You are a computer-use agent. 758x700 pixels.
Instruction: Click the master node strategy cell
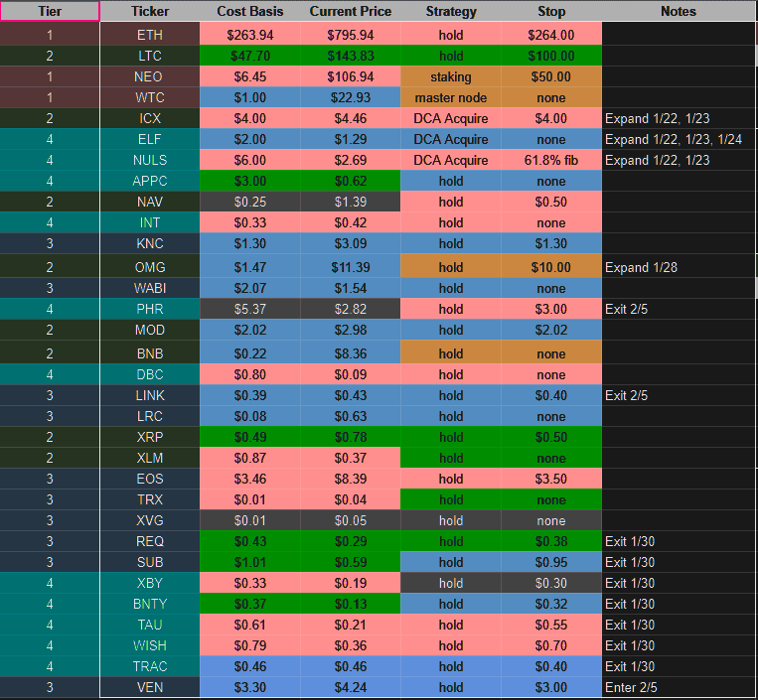[x=451, y=97]
